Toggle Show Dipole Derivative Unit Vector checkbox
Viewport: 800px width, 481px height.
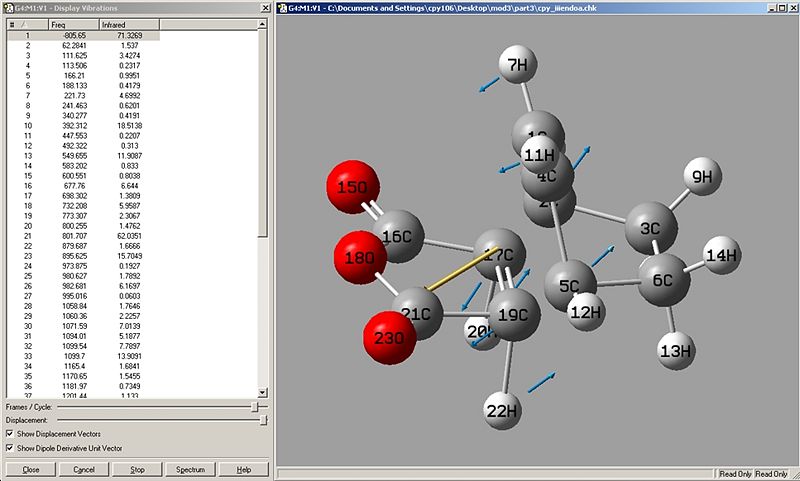pos(10,448)
